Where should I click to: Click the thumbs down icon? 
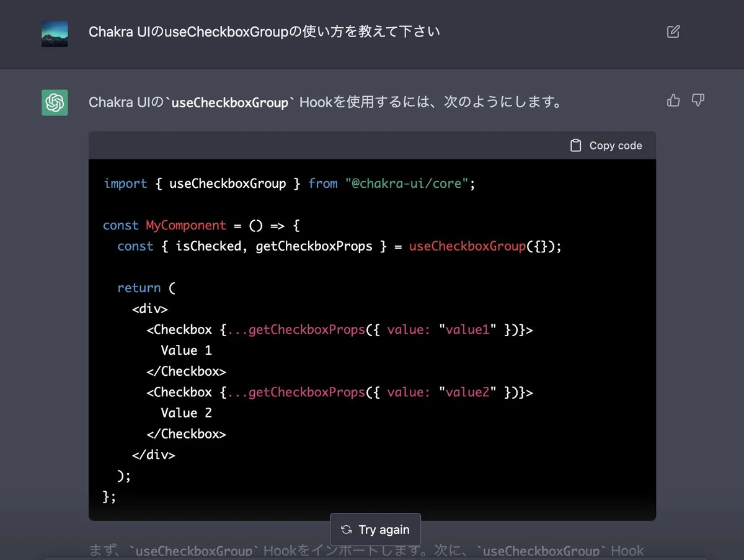[x=698, y=100]
